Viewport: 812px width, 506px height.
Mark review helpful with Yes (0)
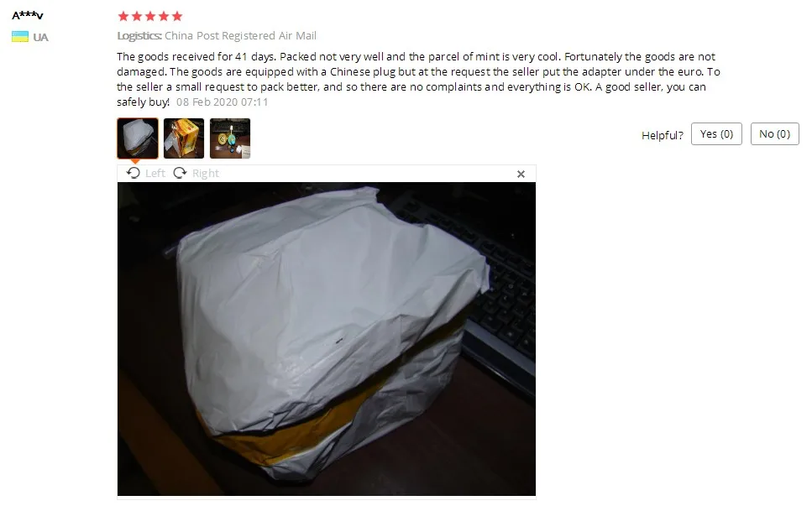pyautogui.click(x=717, y=134)
